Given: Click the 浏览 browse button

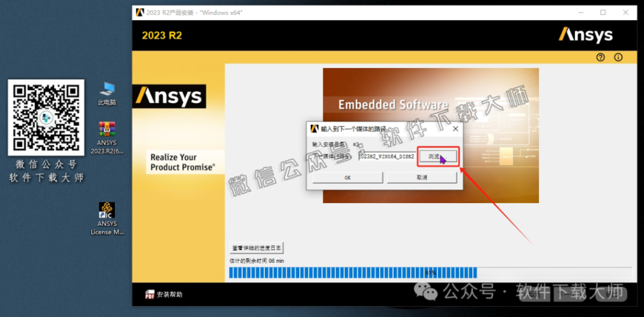Looking at the screenshot, I should (438, 157).
